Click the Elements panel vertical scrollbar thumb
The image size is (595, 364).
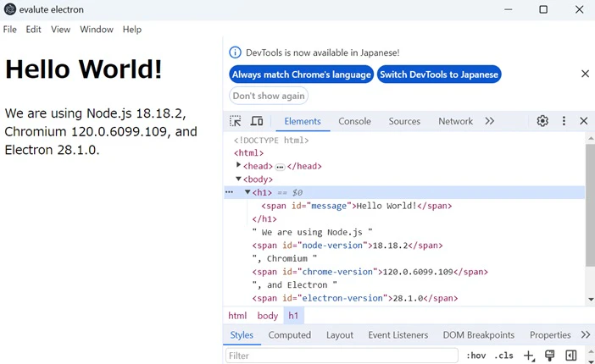pos(590,205)
